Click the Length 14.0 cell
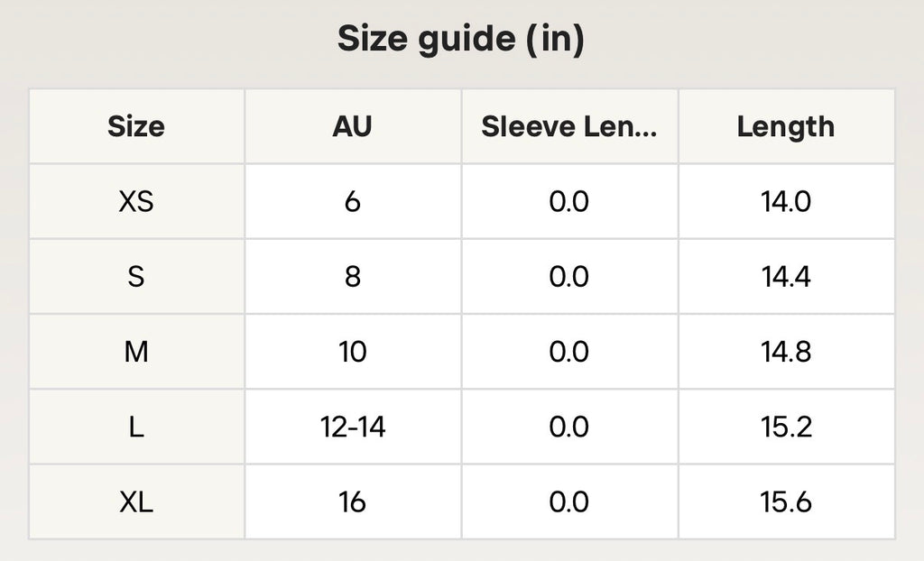924x561 pixels. [786, 201]
